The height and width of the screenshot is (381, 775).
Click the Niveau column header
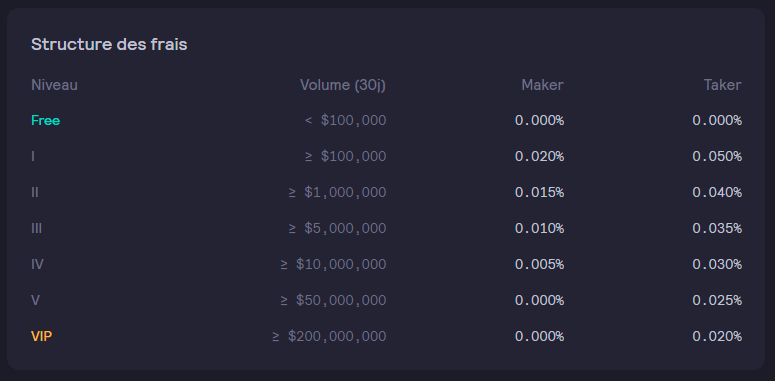(54, 85)
